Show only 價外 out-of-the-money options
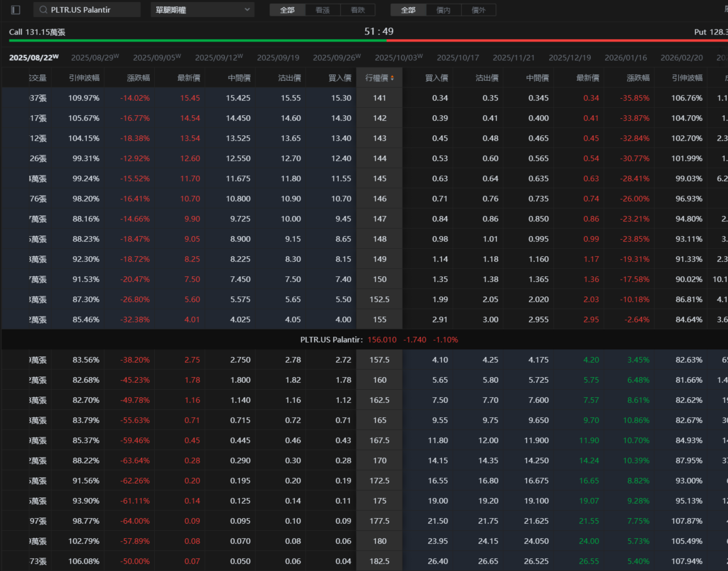The image size is (728, 571). (478, 10)
